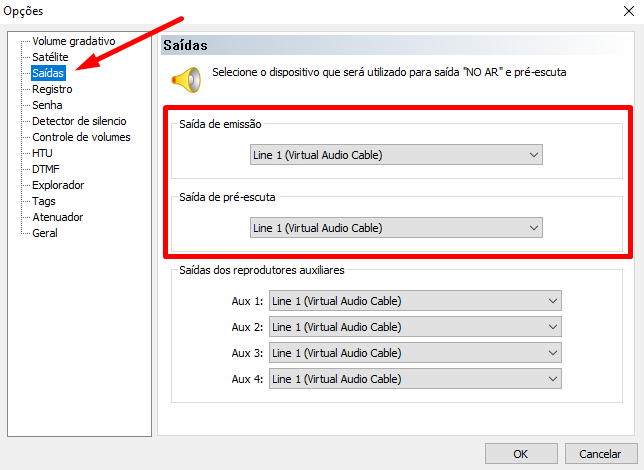Select the HTU tree item
This screenshot has height=470, width=644.
[42, 153]
